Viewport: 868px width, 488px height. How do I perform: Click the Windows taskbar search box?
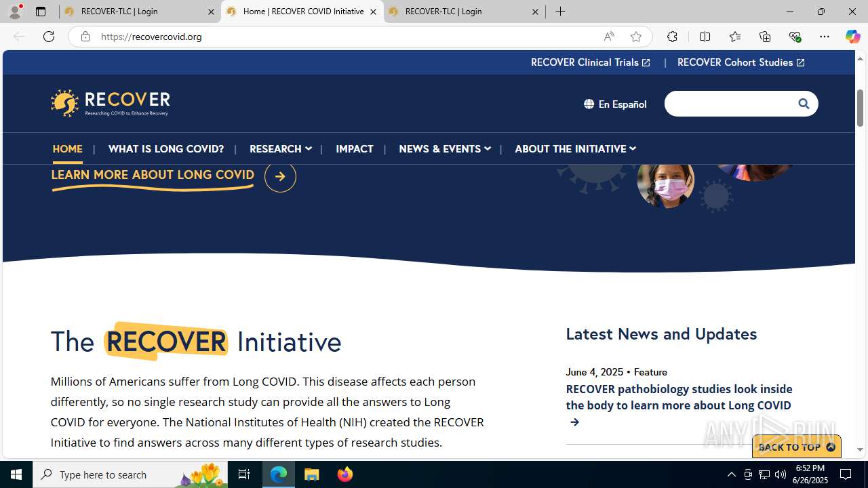coord(130,474)
